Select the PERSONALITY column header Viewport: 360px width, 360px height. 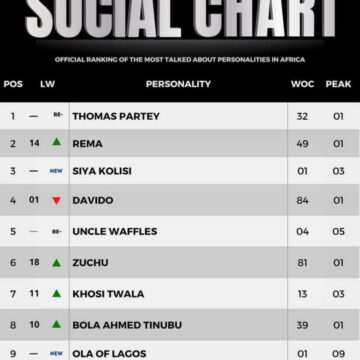point(178,84)
